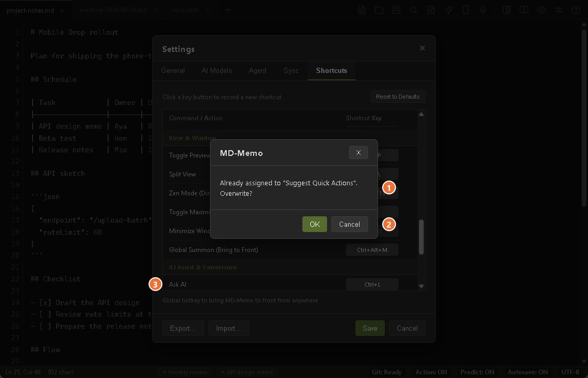Click the save floppy disk icon
Viewport: 588px width, 378px height.
pyautogui.click(x=396, y=10)
